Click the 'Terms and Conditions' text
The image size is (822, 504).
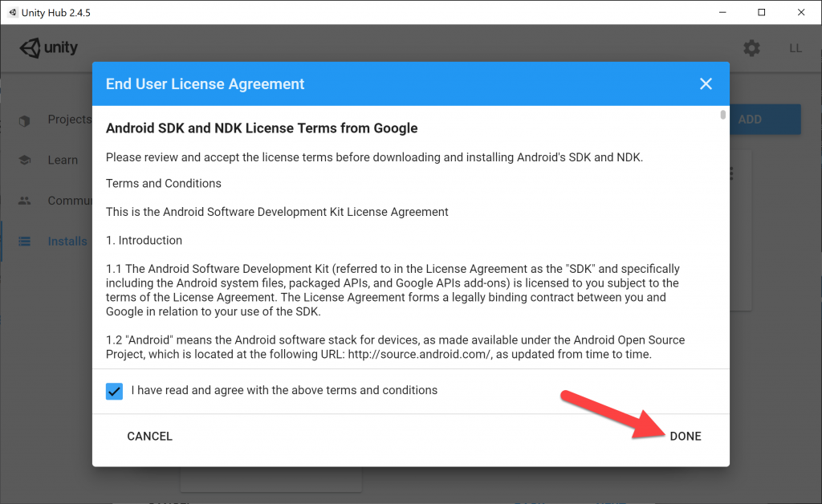[x=164, y=183]
